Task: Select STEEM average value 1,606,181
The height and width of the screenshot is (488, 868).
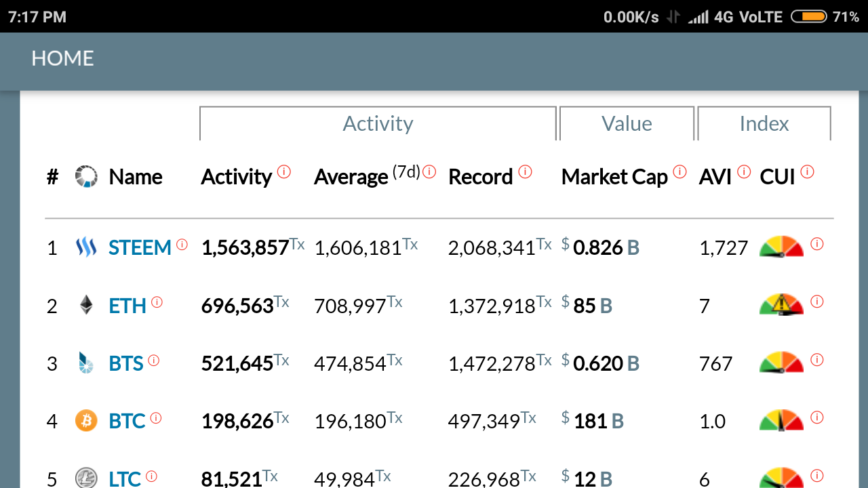Action: click(358, 248)
